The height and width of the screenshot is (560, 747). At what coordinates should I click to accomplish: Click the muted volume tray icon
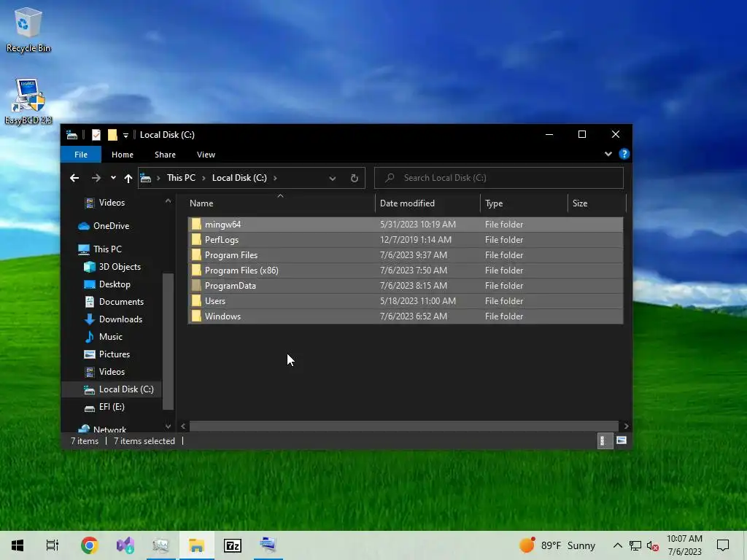coord(653,545)
